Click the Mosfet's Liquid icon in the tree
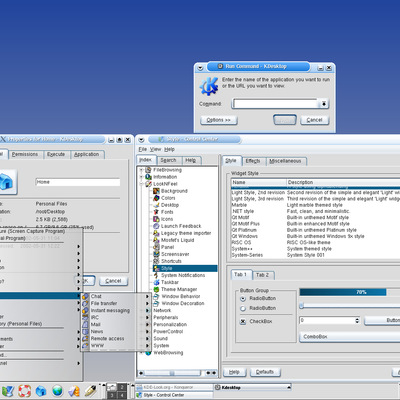Screen dimensions: 400x400 [x=156, y=240]
